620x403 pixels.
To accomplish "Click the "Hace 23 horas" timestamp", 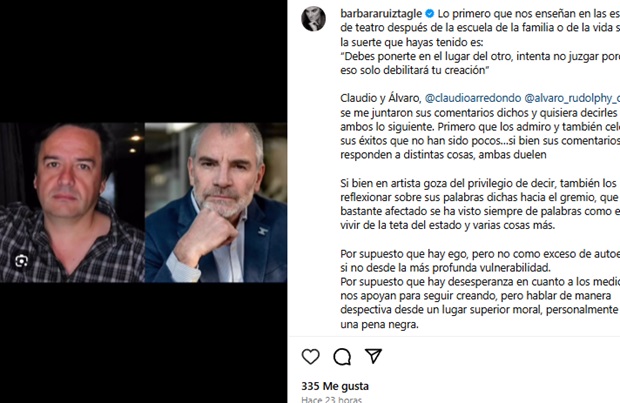I will click(331, 399).
